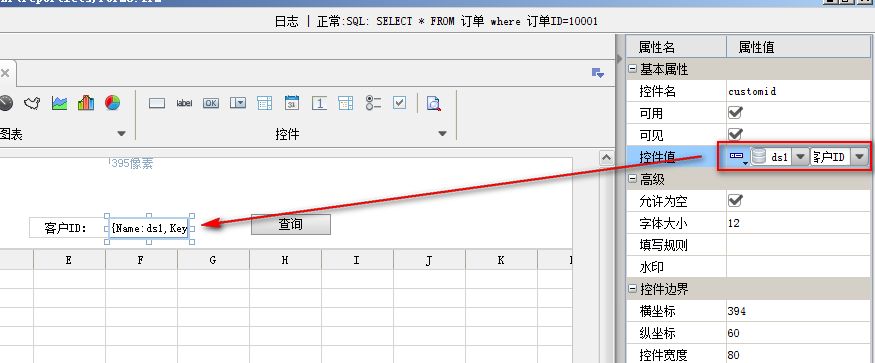Select column header I

point(357,260)
